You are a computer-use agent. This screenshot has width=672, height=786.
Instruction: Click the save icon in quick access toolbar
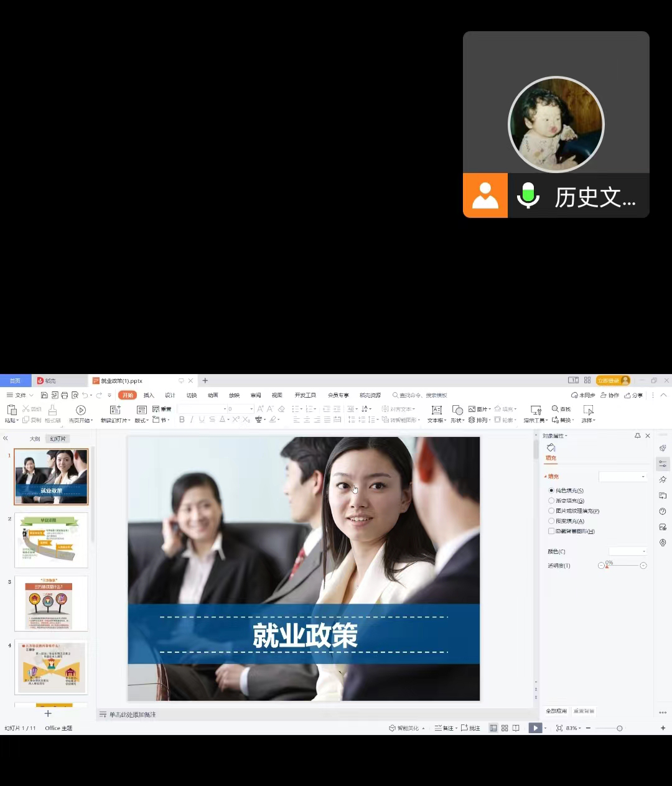44,395
